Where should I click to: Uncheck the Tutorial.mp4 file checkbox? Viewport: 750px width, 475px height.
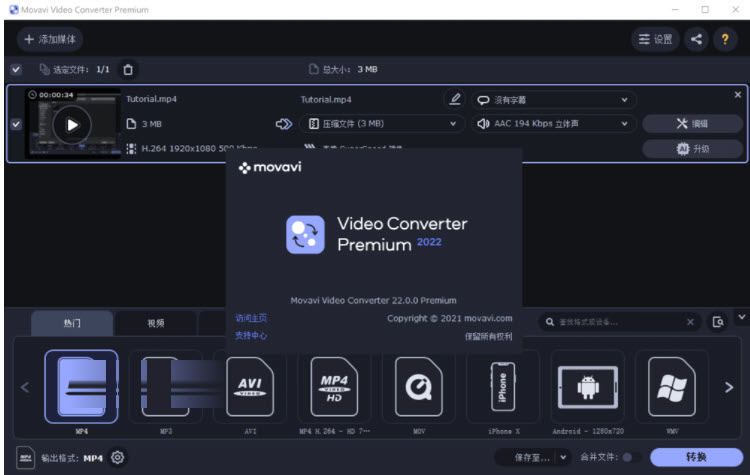point(15,124)
